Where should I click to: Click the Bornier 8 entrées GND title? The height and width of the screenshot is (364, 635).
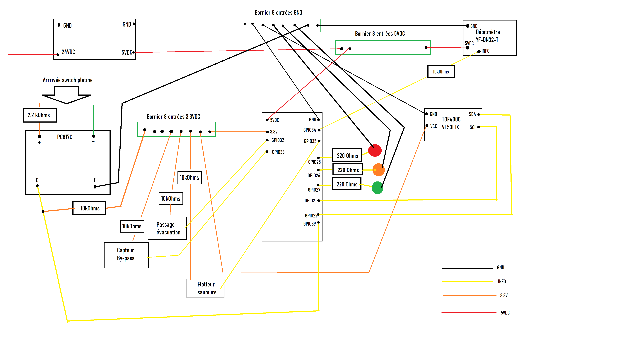(278, 13)
